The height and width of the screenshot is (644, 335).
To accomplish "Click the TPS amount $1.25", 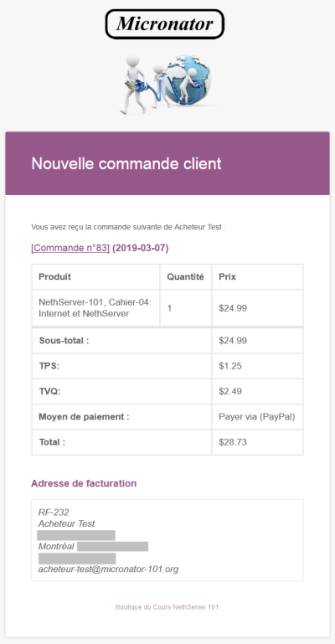I will coord(230,366).
